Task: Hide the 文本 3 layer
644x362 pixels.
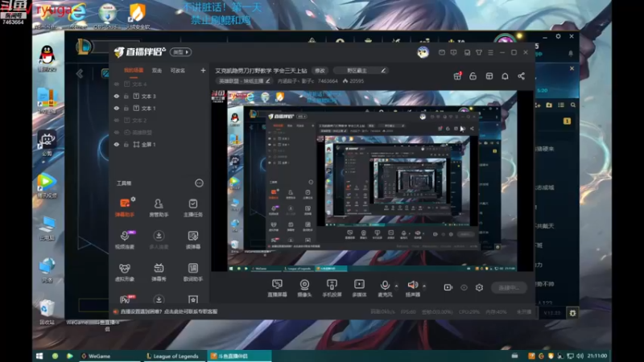Action: click(117, 96)
